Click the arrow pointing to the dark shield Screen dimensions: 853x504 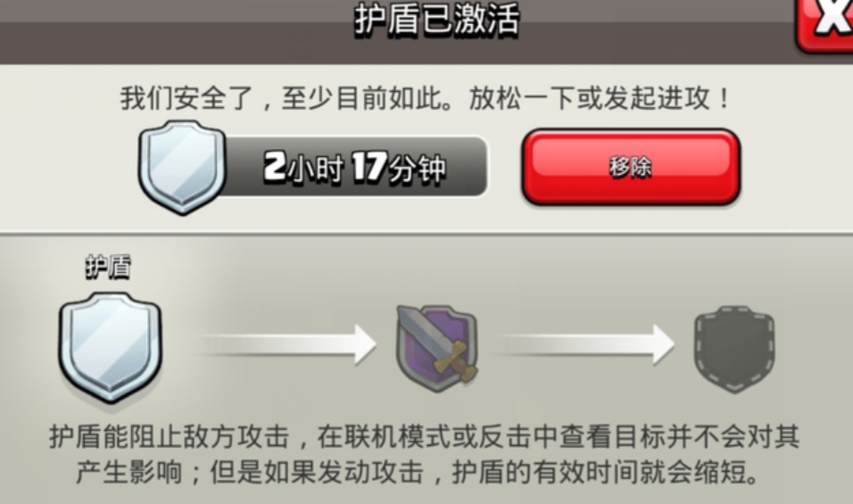click(x=586, y=344)
